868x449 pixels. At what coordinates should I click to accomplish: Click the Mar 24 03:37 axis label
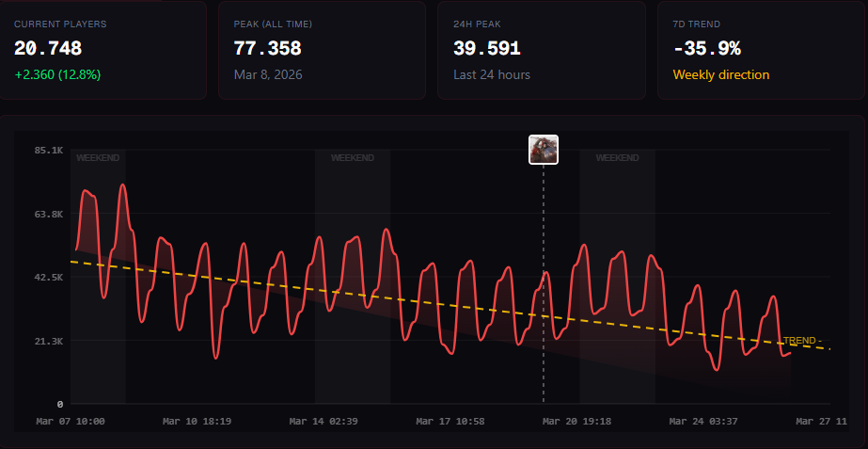(703, 422)
